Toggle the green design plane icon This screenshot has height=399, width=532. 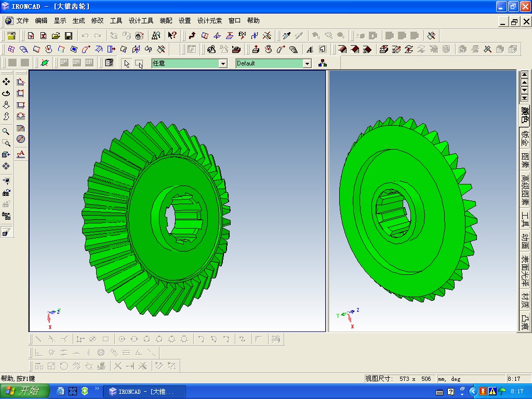click(x=45, y=63)
